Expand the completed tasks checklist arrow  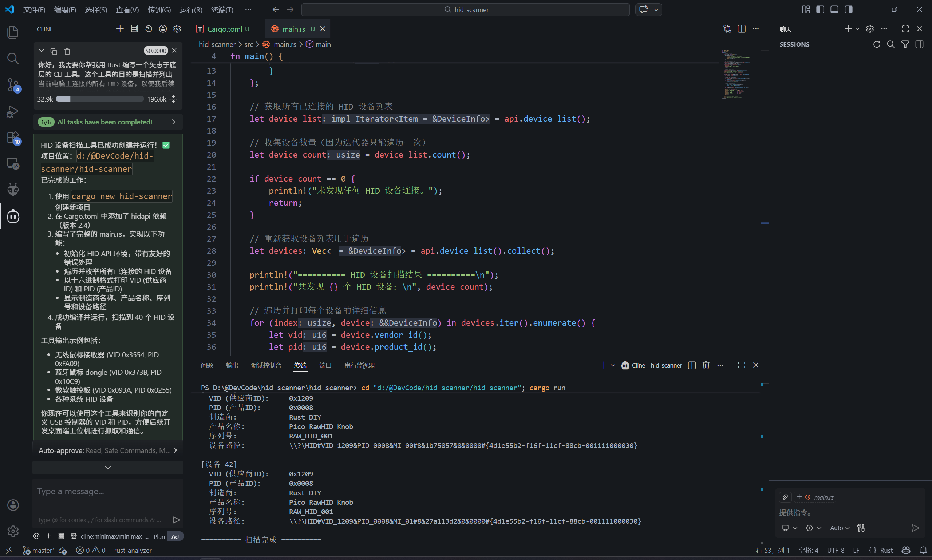(174, 122)
